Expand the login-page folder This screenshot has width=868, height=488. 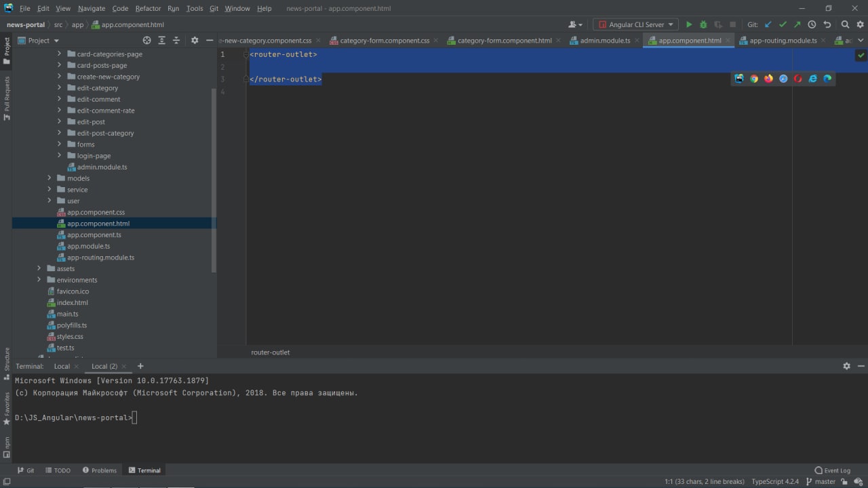[x=59, y=156]
